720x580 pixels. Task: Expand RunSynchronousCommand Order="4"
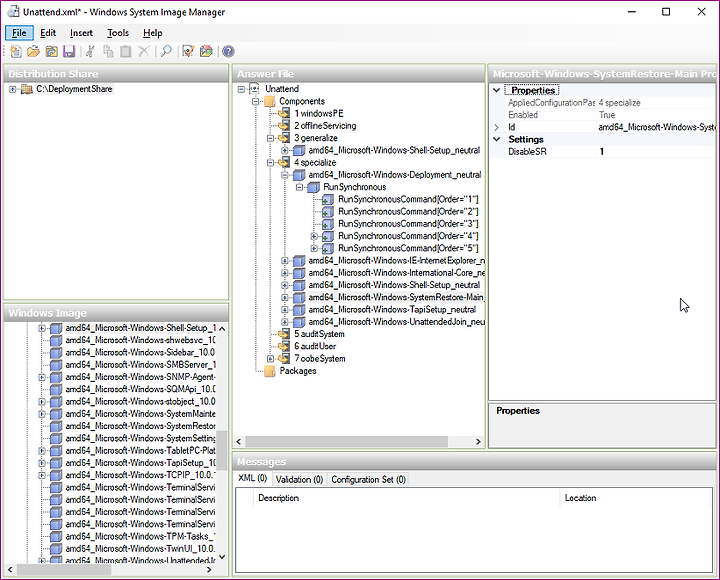point(314,236)
